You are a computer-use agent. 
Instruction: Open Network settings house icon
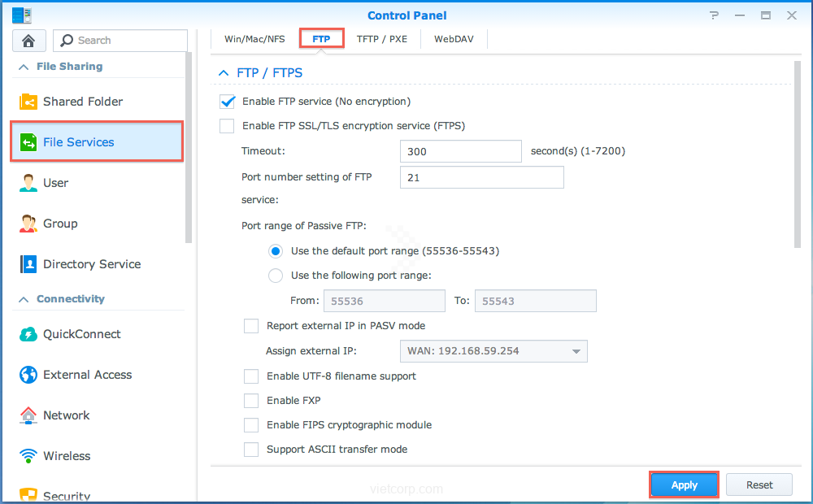tap(28, 415)
